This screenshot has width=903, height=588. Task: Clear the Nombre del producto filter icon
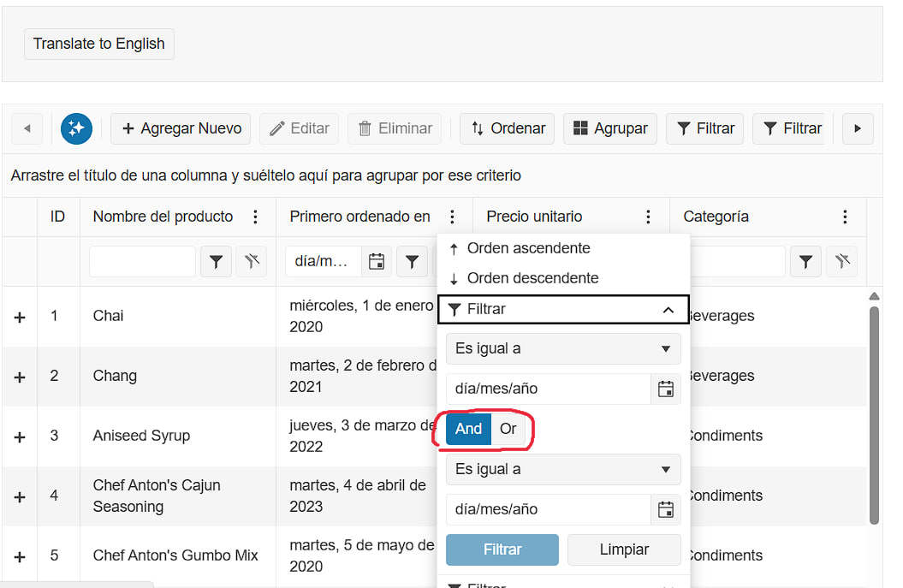[251, 262]
